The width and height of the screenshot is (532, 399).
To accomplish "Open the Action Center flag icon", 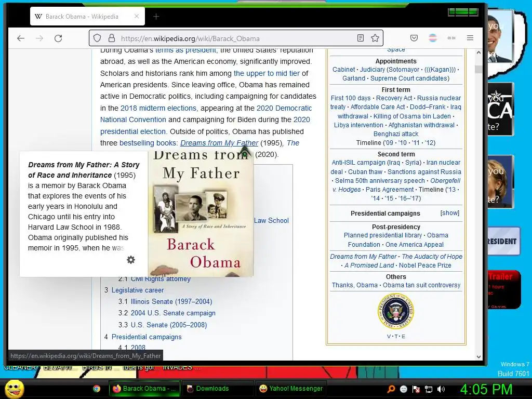I will [416, 389].
